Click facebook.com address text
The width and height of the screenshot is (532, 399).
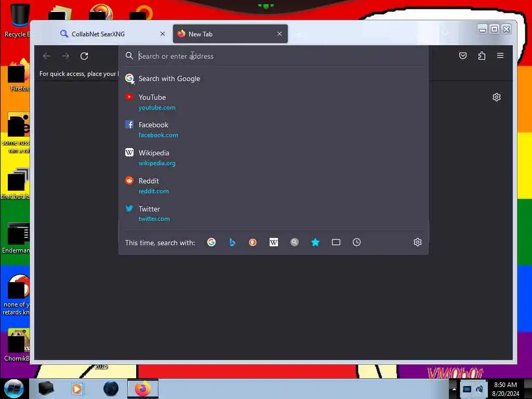tap(158, 135)
